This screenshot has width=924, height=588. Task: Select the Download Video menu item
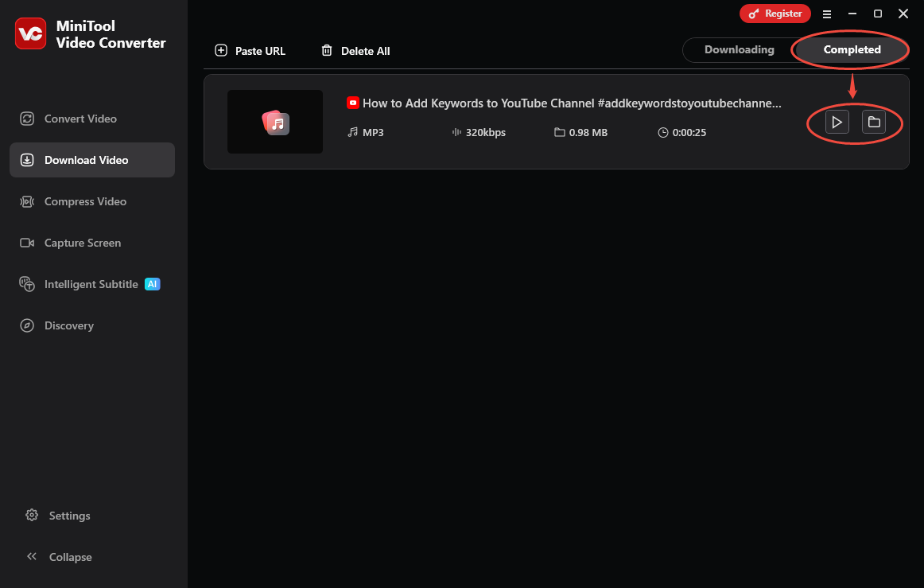click(86, 160)
